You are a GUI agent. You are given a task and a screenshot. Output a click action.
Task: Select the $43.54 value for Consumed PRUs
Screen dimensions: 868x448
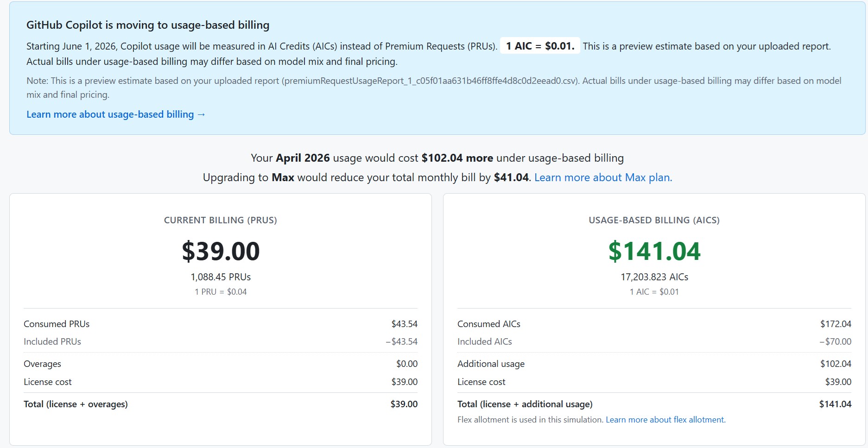405,324
